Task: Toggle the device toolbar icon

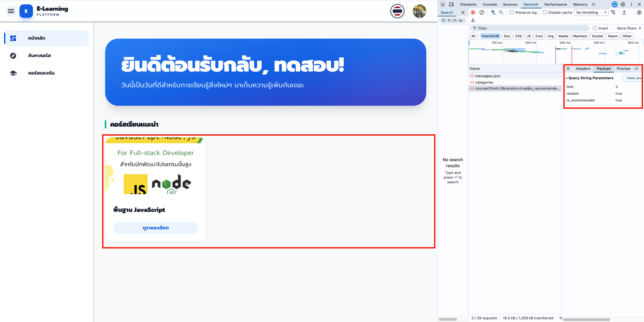Action: pyautogui.click(x=451, y=4)
